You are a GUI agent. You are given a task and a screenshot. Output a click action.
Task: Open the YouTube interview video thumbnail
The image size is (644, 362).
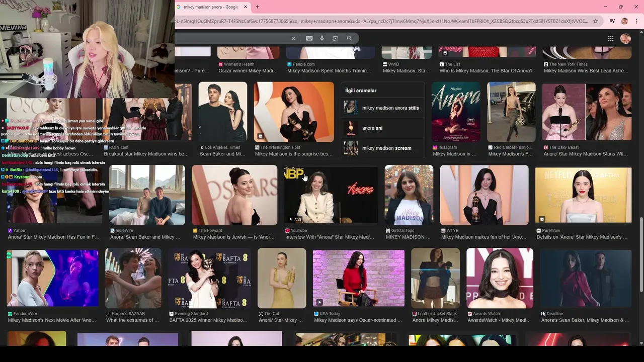(331, 195)
